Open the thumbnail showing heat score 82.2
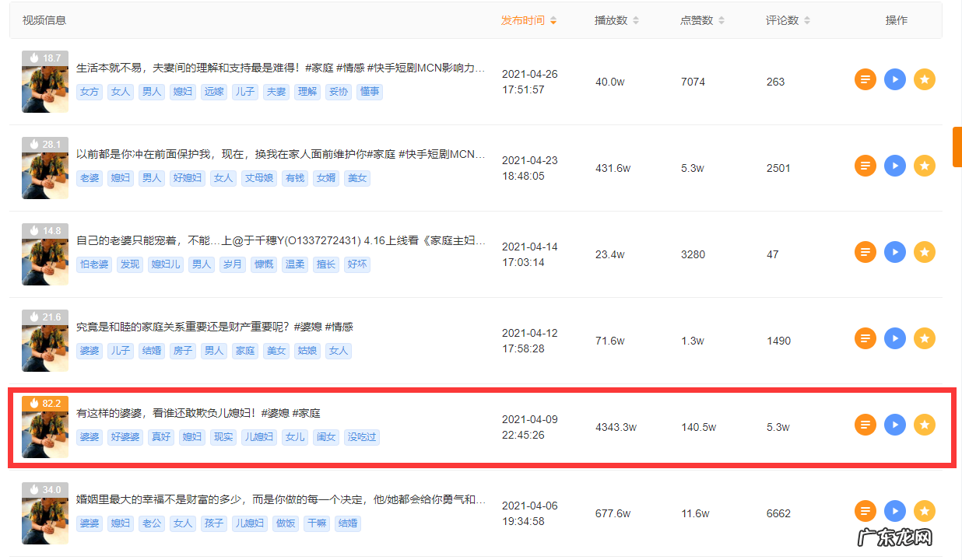The height and width of the screenshot is (560, 962). 44,427
